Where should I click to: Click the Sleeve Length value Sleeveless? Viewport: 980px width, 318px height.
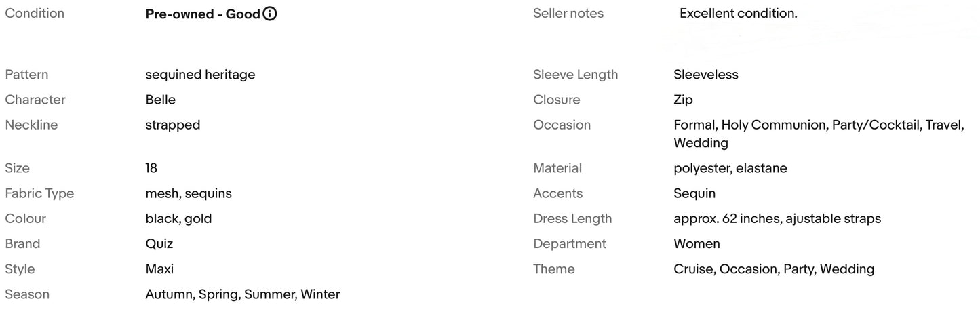(706, 75)
